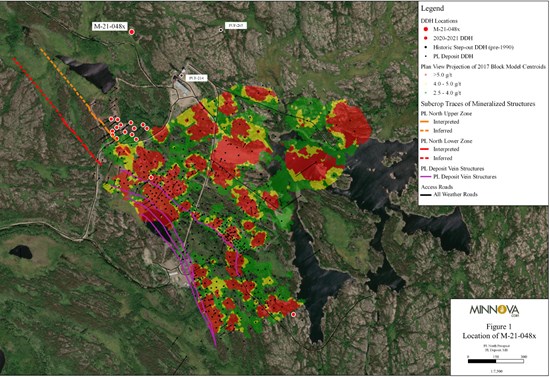Click the purple PL Deposit Vein Structures symbol
This screenshot has height=377, width=550.
pyautogui.click(x=425, y=177)
